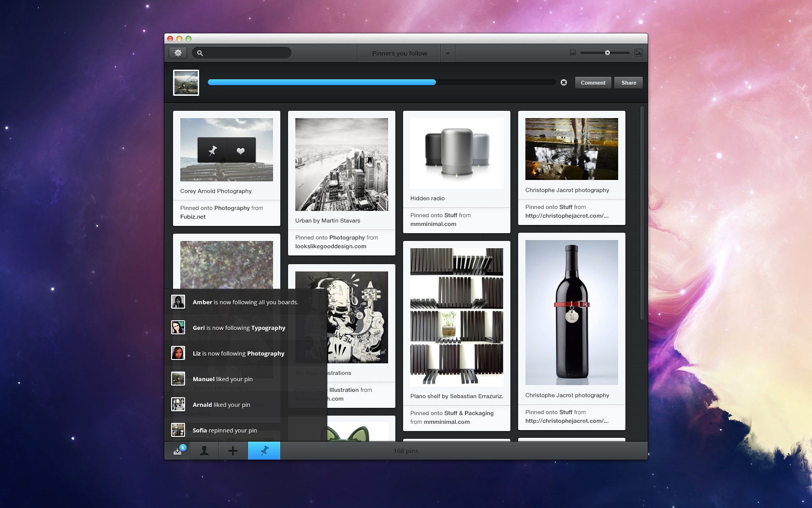Click Liz's avatar in notifications

178,353
